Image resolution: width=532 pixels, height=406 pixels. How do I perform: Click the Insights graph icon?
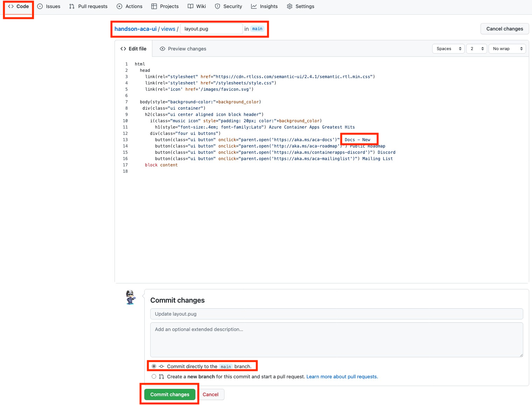[x=254, y=6]
